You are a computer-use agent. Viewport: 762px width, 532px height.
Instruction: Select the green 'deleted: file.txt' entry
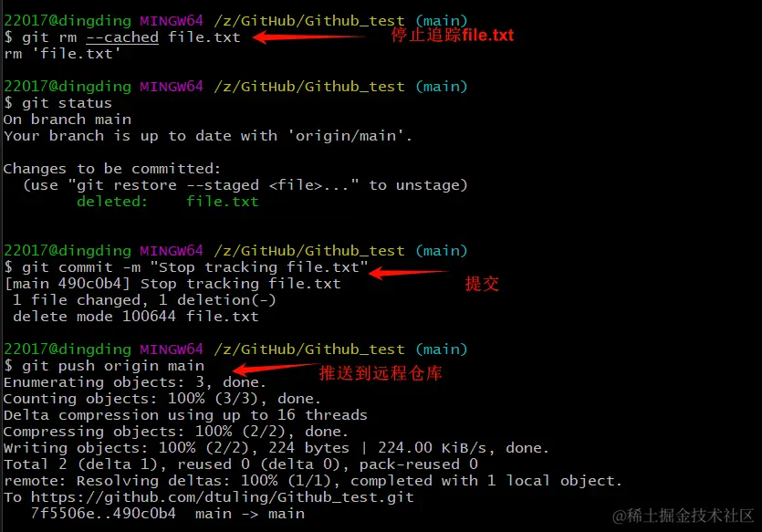(168, 202)
